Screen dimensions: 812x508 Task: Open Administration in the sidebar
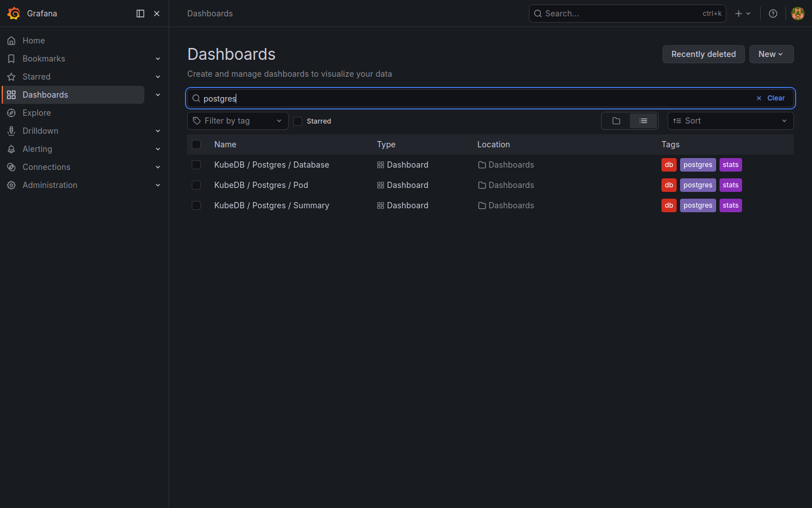click(50, 185)
